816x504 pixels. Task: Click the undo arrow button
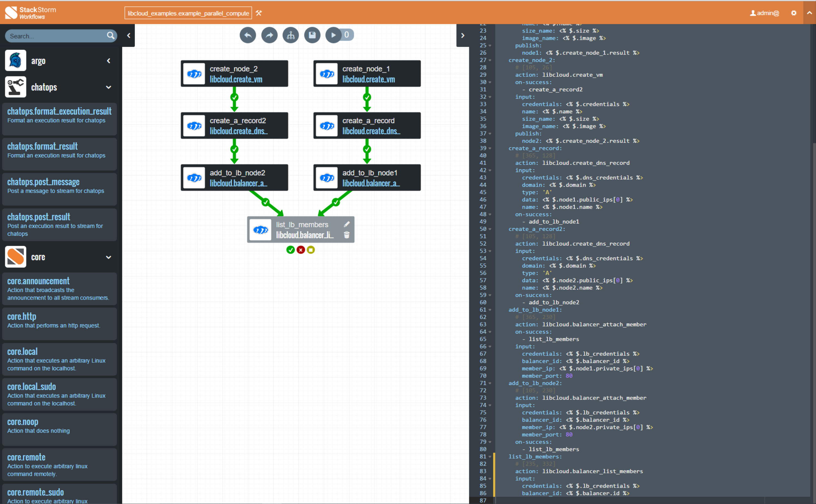click(248, 35)
